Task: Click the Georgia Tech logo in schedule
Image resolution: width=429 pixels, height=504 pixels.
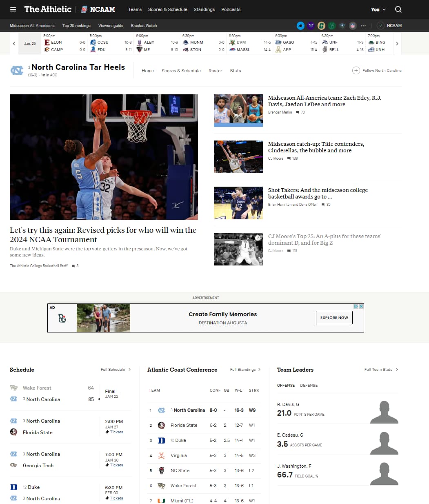Action: [x=13, y=465]
